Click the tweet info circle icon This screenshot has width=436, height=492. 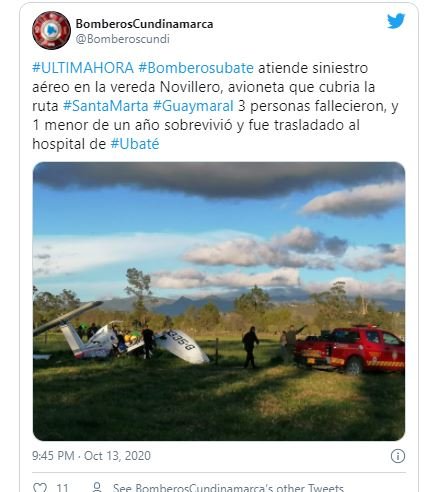(397, 456)
